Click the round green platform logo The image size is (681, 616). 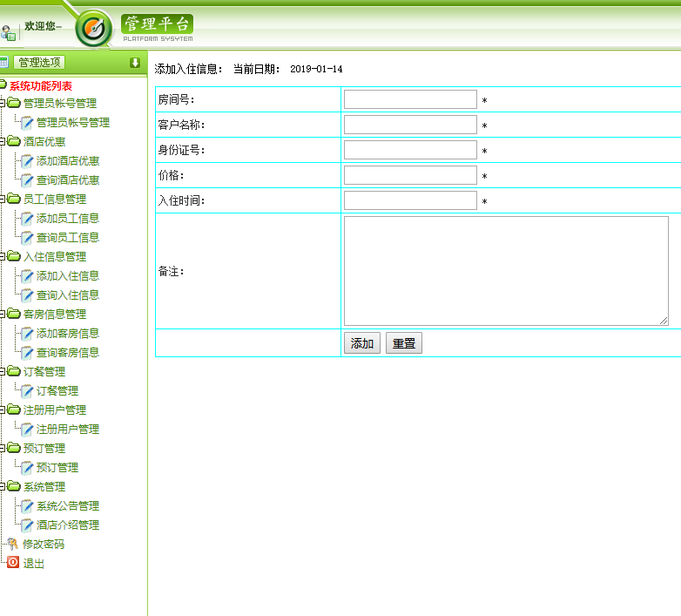(93, 29)
